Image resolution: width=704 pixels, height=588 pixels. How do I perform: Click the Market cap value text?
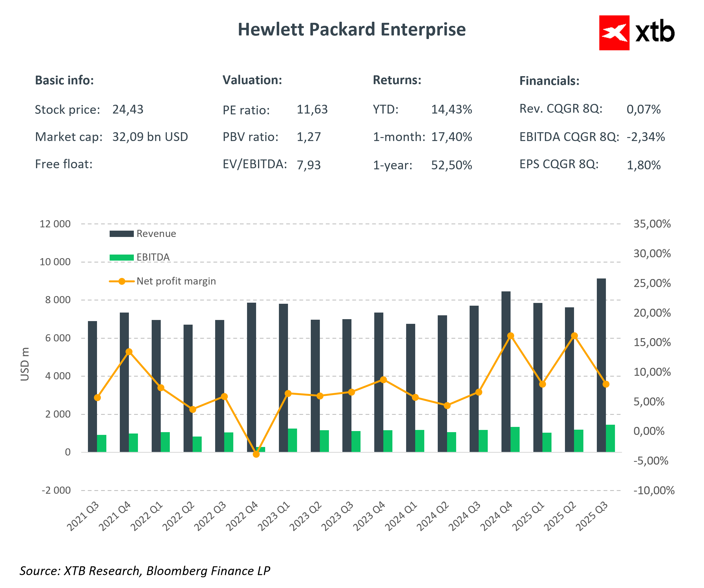click(150, 137)
